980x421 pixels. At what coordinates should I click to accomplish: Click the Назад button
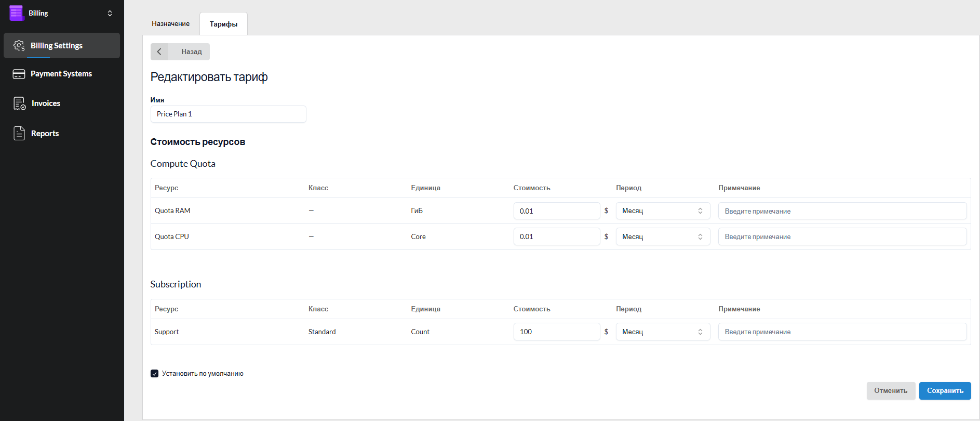click(180, 51)
